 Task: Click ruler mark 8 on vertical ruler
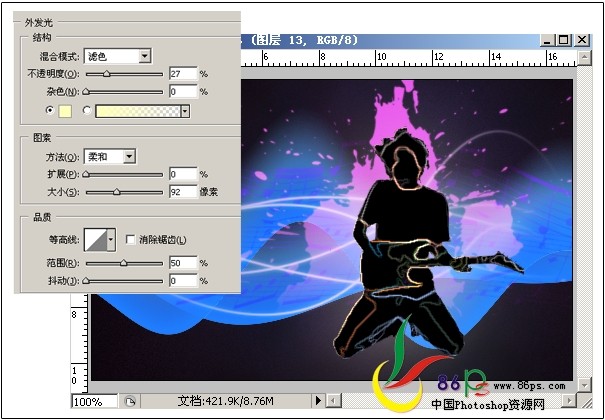point(74,315)
